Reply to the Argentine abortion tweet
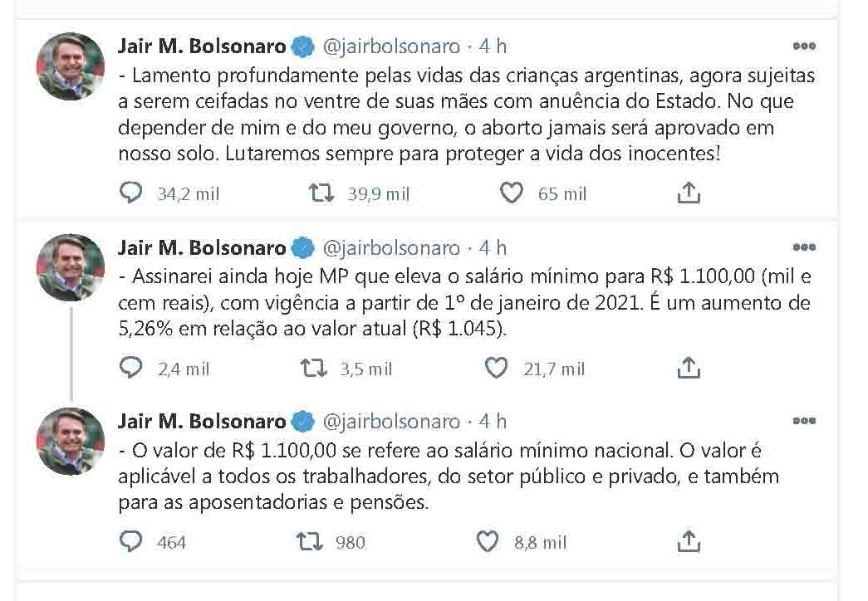 pos(131,193)
